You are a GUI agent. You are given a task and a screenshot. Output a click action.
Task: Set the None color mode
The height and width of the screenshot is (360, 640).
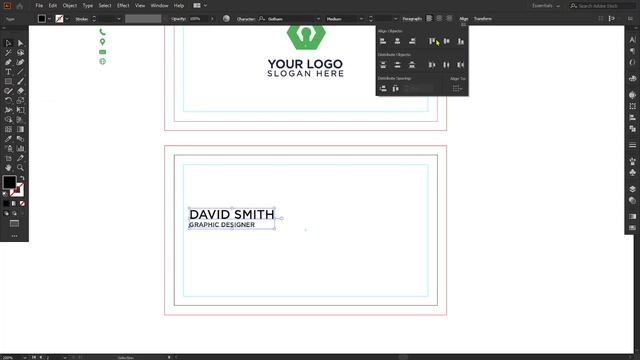(x=22, y=203)
